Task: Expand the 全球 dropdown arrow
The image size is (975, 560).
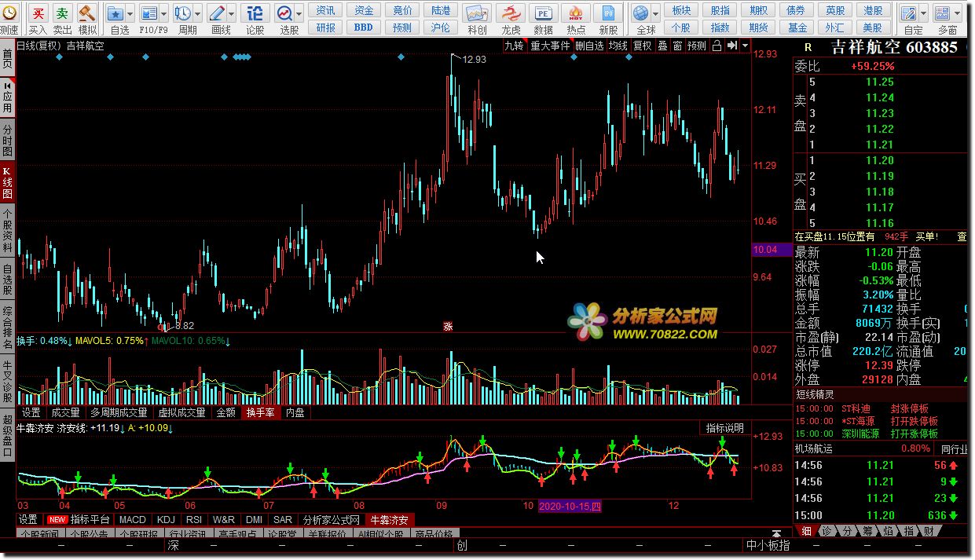Action: [656, 13]
